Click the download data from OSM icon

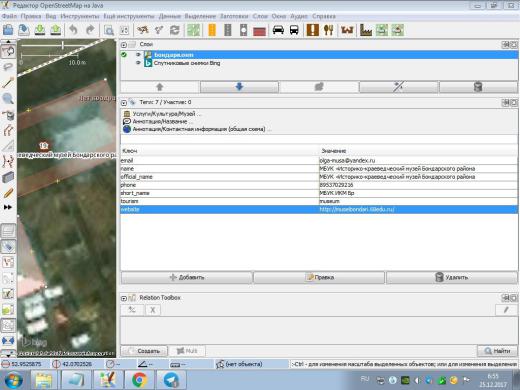40,30
